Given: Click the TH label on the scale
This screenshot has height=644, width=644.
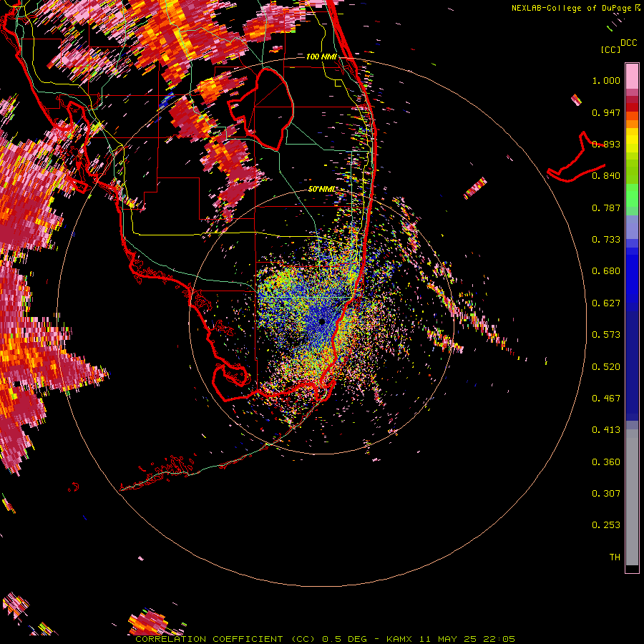Looking at the screenshot, I should pyautogui.click(x=615, y=557).
